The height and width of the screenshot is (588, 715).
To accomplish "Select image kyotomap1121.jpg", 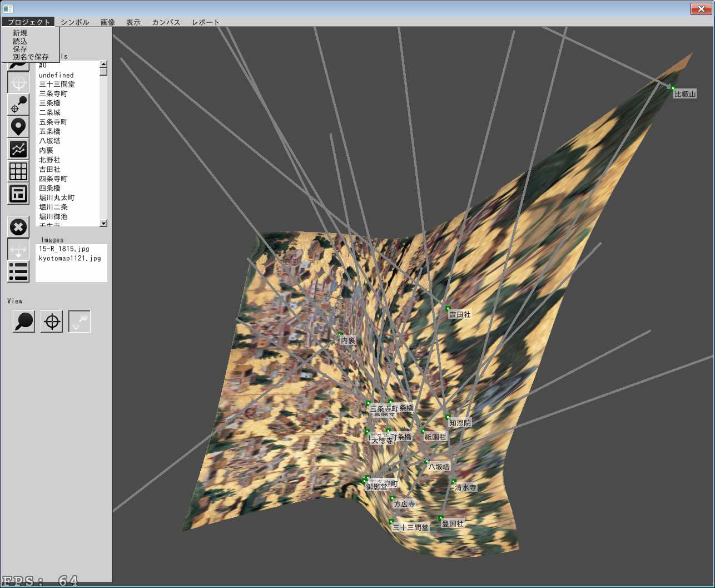I will [71, 259].
